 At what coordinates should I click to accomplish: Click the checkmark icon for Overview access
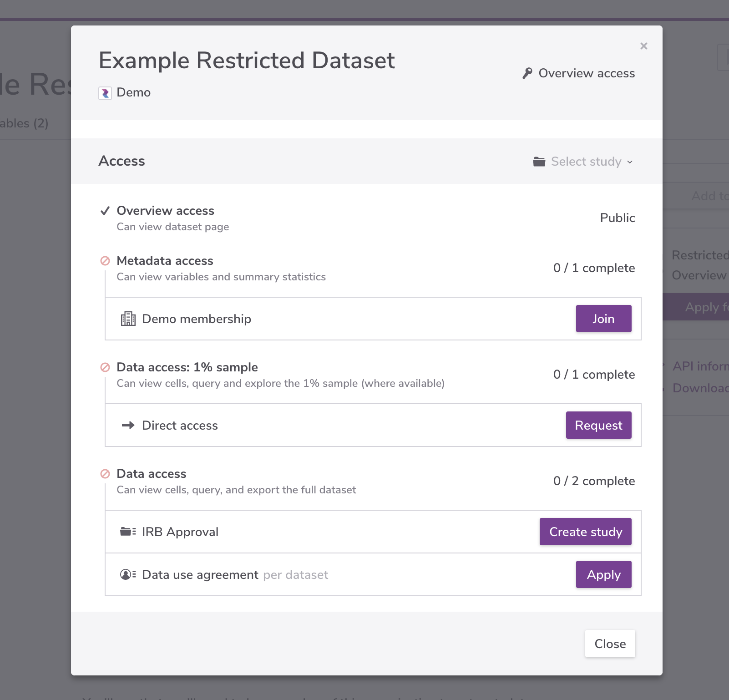pos(105,211)
